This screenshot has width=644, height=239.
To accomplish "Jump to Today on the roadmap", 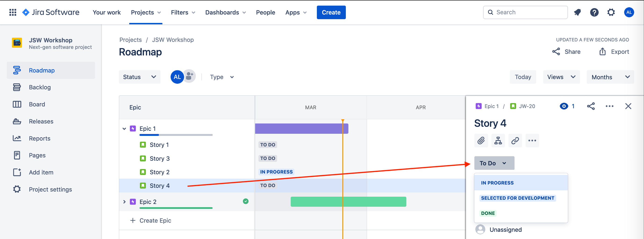I will tap(523, 77).
